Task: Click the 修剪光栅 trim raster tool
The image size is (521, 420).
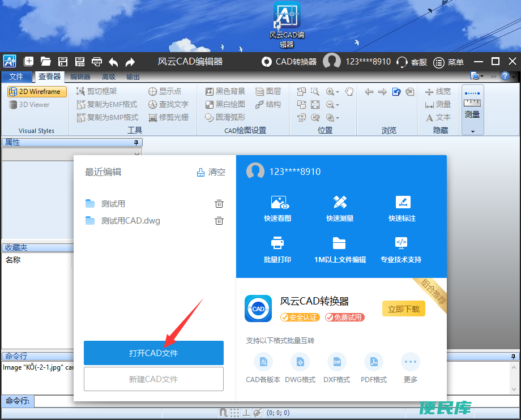Action: [x=168, y=118]
